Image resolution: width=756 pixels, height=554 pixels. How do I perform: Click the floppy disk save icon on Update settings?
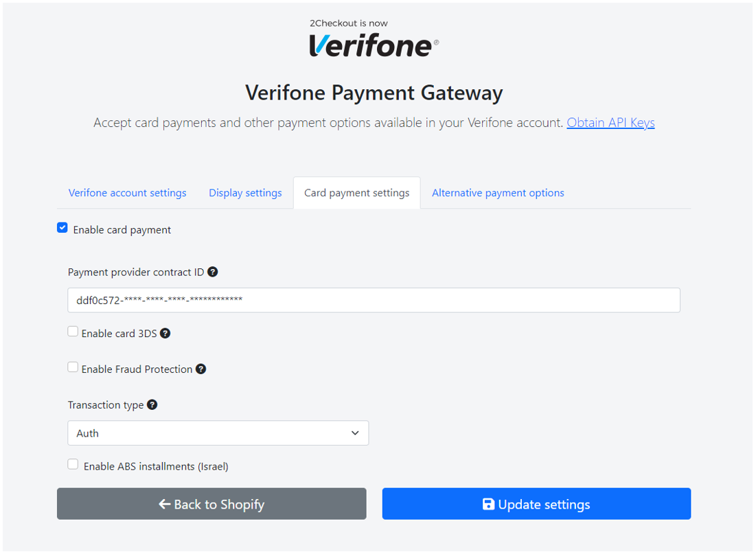pyautogui.click(x=488, y=505)
